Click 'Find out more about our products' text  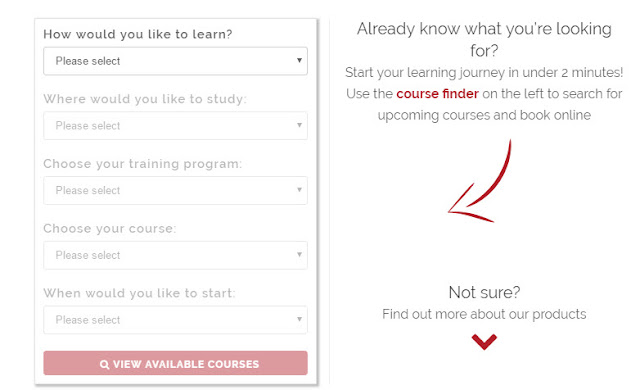(484, 314)
